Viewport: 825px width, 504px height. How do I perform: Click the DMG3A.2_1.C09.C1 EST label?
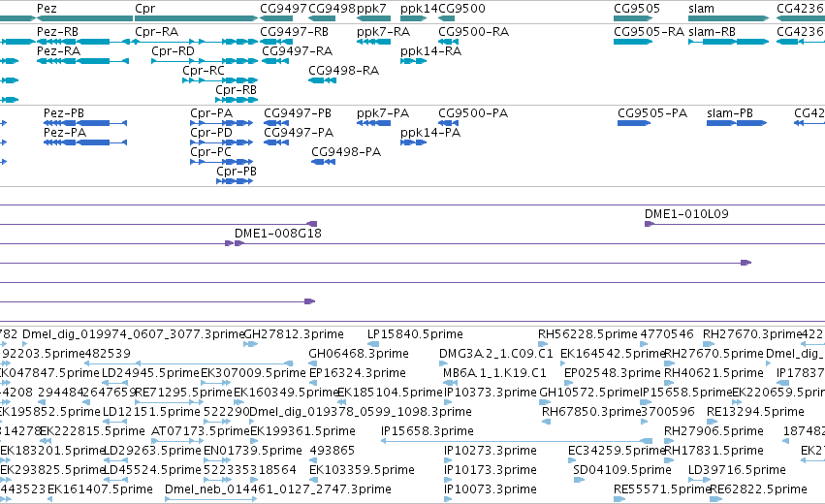coord(496,354)
